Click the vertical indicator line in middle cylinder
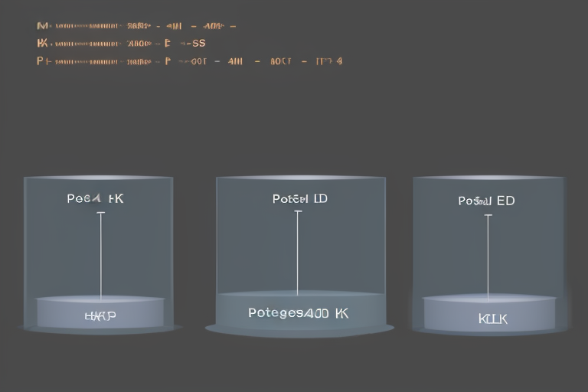This screenshot has height=392, width=588. click(x=298, y=253)
